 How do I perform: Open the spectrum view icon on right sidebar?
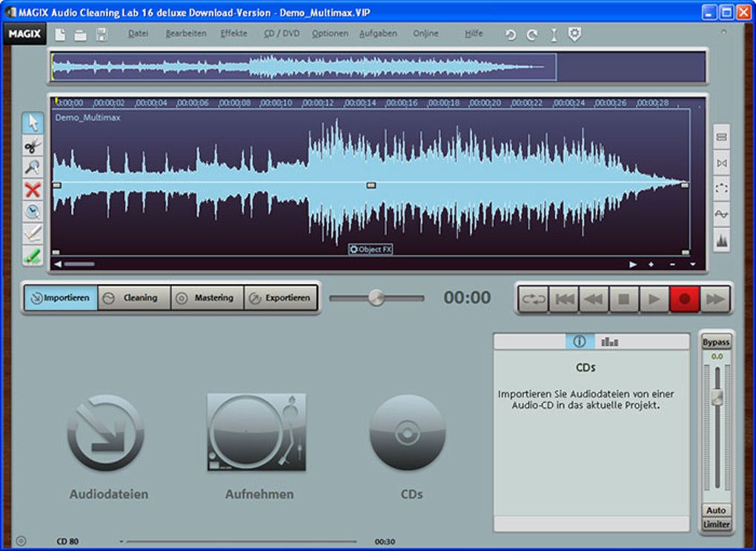[x=721, y=240]
